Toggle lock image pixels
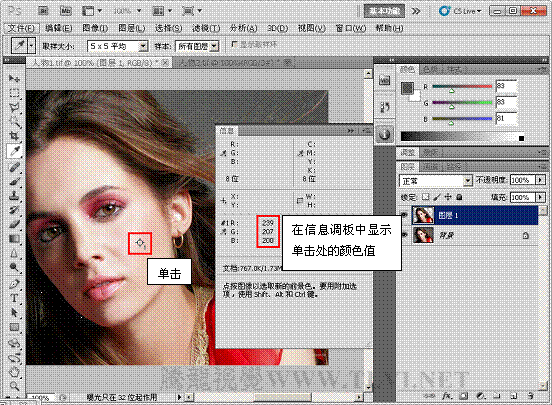The image size is (552, 405). tap(437, 197)
